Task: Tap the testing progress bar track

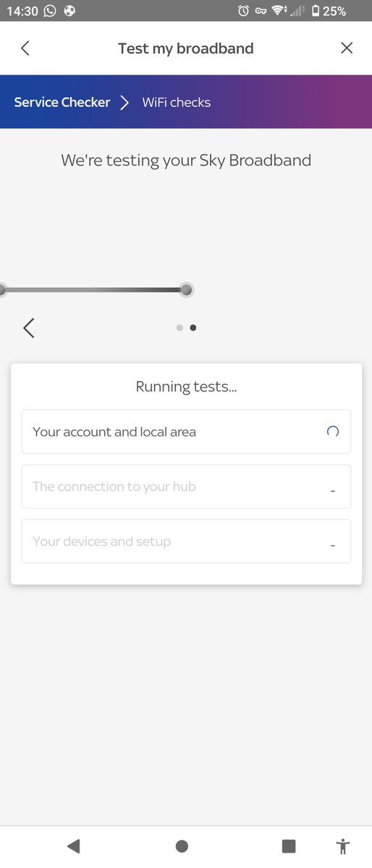Action: [x=93, y=290]
